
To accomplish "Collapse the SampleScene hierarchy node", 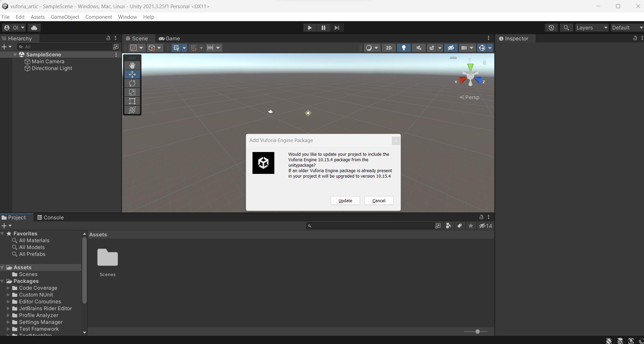I will [15, 55].
